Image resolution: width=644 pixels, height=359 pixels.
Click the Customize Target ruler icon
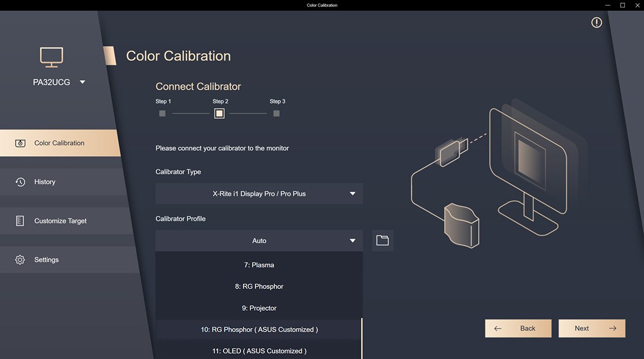pos(20,221)
